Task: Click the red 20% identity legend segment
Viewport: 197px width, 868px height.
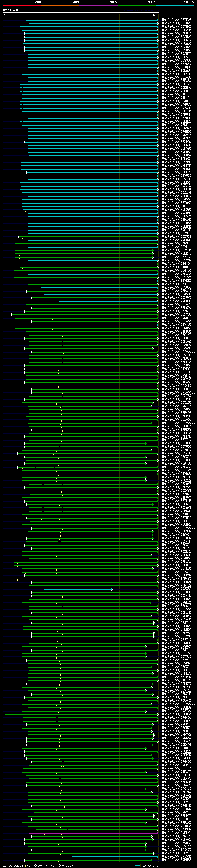Action: [22, 6]
